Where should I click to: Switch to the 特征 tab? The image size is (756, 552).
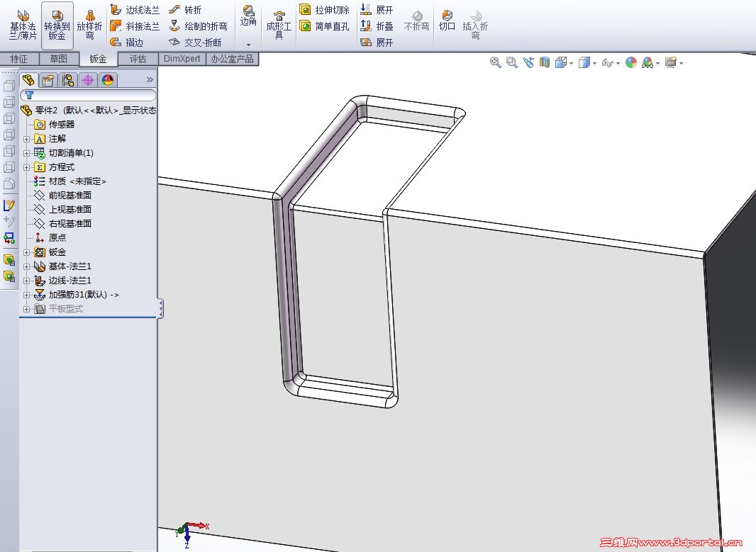point(19,59)
